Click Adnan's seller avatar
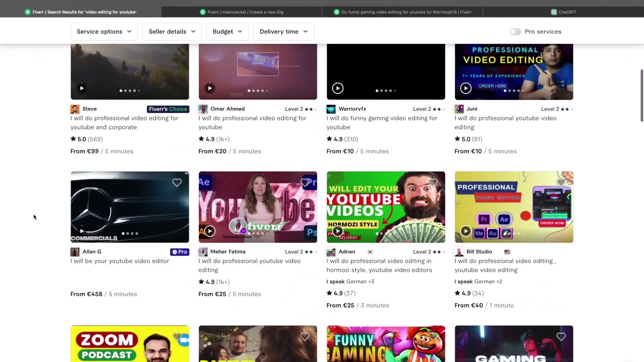This screenshot has height=362, width=644. coord(331,252)
